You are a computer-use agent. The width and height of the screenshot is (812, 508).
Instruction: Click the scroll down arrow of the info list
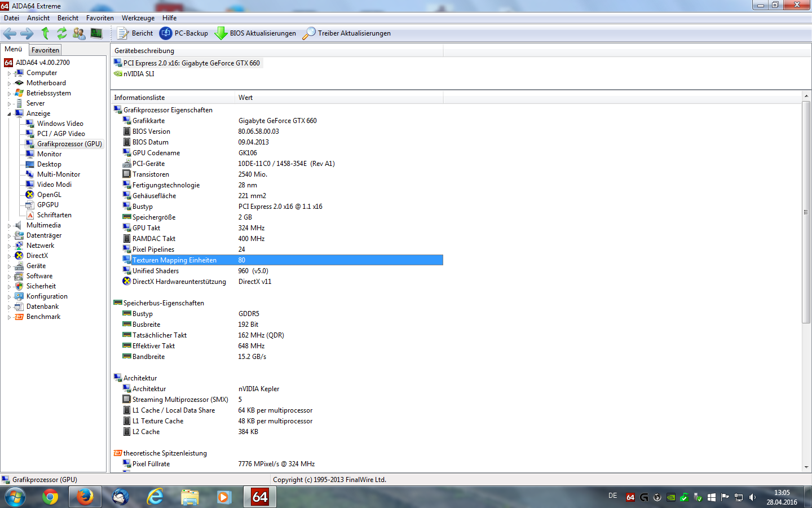[806, 467]
